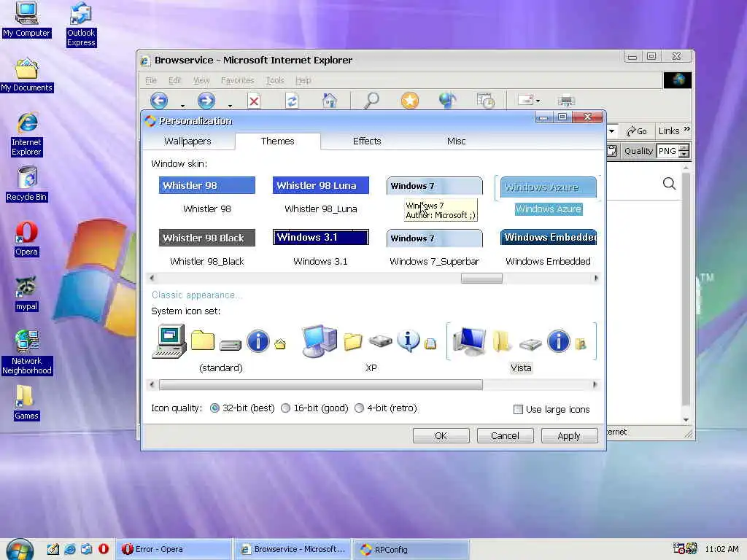
Task: Click the system icon set scrollbar thumb
Action: click(321, 385)
